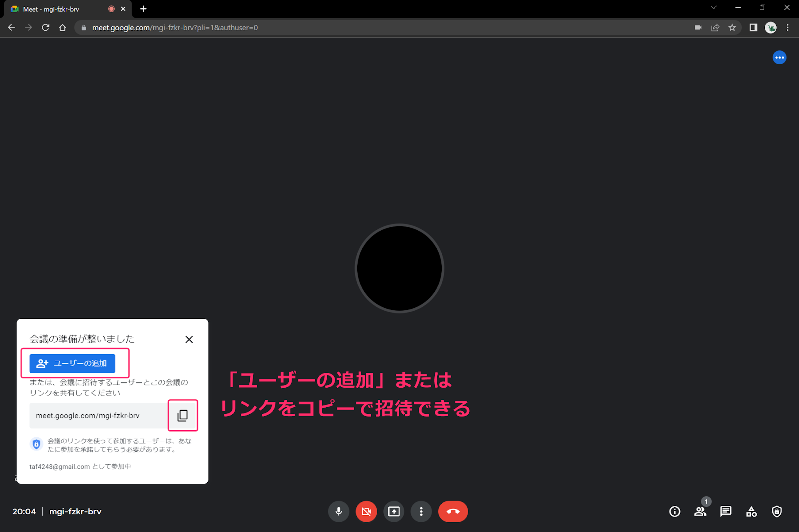Viewport: 799px width, 532px height.
Task: Open the activities panel
Action: click(x=751, y=511)
